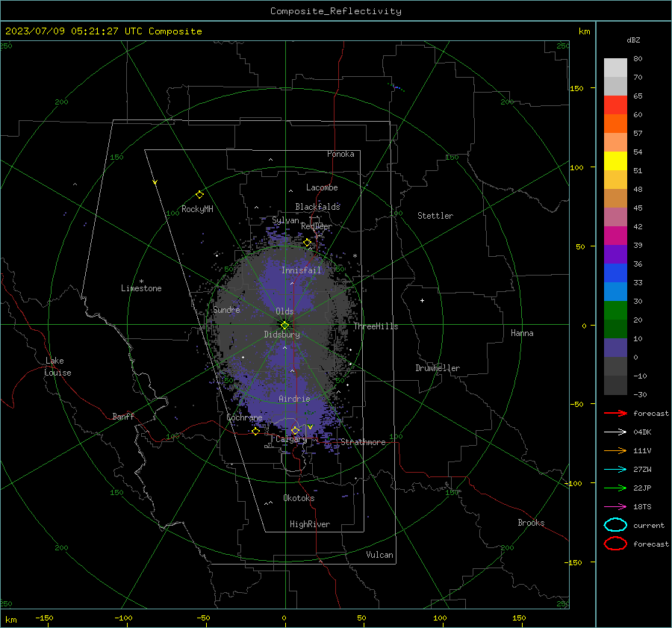Click the Sundre town label
Viewport: 672px width, 628px height.
click(x=226, y=309)
